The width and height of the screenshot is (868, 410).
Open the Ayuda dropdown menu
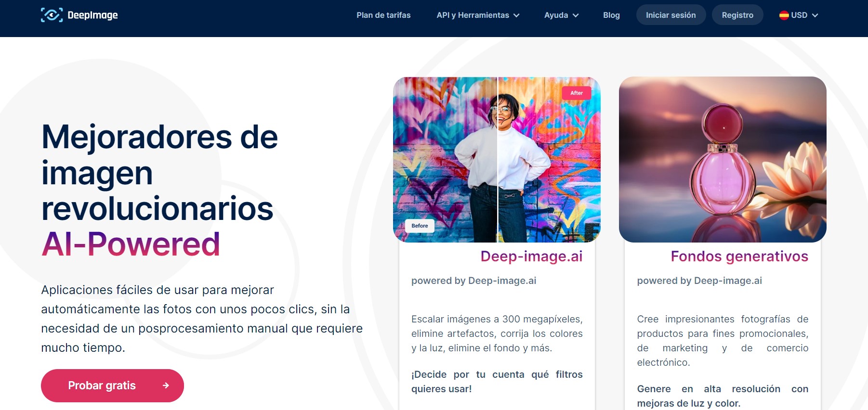click(x=561, y=15)
